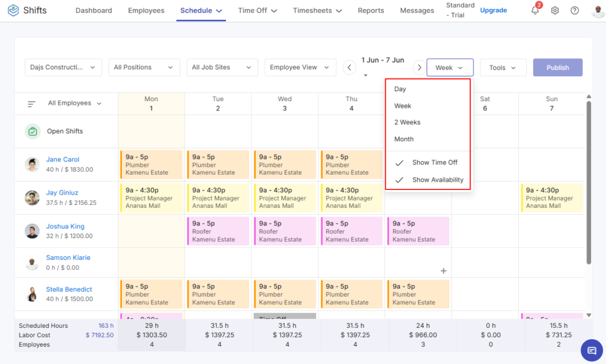Toggle Show Time Off option
Screen dimensions: 606x364
[428, 163]
